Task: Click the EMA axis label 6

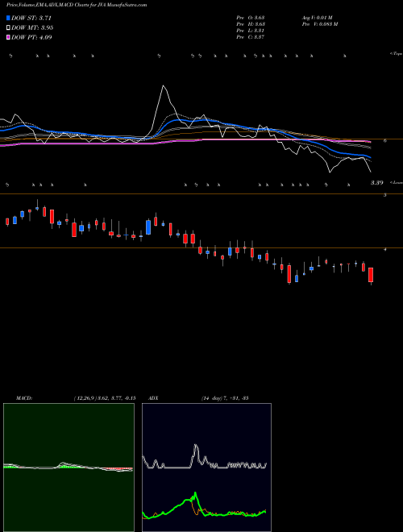Action: 385,140
